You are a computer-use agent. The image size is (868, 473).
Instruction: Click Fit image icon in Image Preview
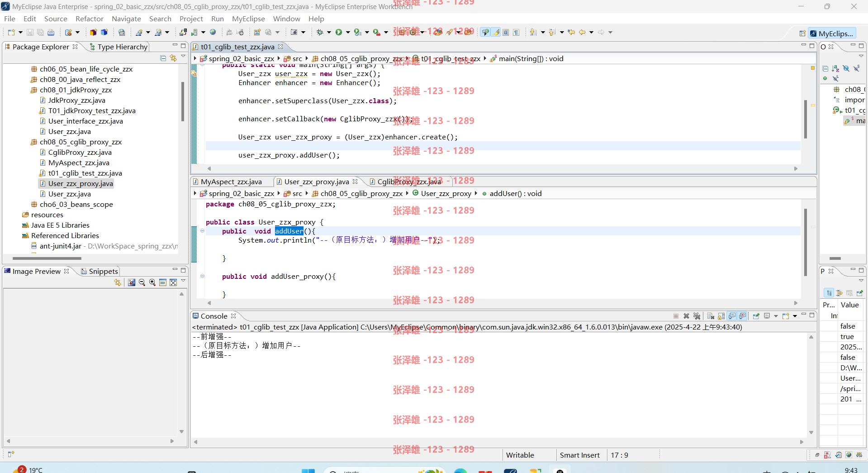point(173,282)
